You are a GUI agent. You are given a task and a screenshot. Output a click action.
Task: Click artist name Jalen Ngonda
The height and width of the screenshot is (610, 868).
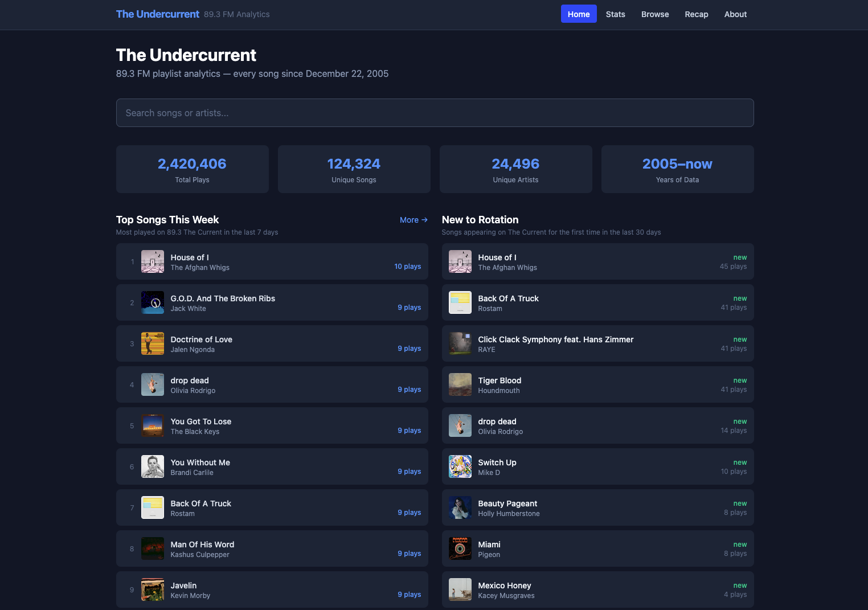193,350
